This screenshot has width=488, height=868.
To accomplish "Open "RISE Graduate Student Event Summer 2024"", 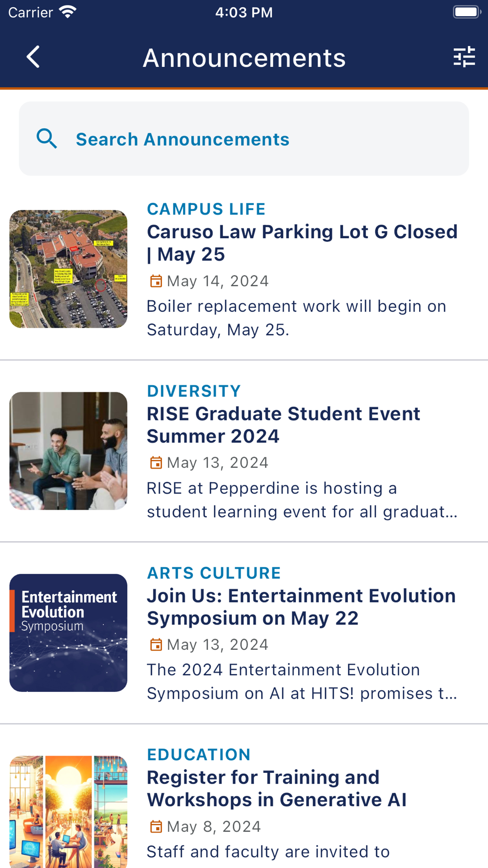I will point(284,425).
